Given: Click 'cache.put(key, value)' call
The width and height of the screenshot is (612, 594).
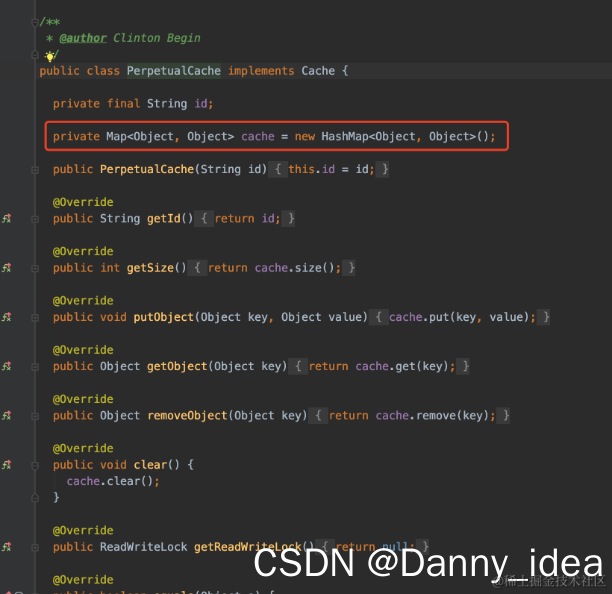Looking at the screenshot, I should point(459,317).
